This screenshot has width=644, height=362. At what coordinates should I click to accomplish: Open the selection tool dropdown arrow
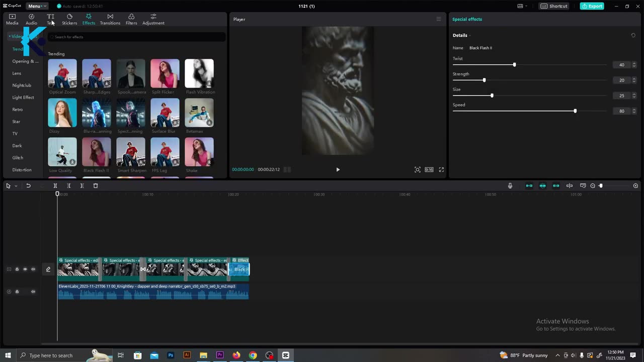pos(16,186)
